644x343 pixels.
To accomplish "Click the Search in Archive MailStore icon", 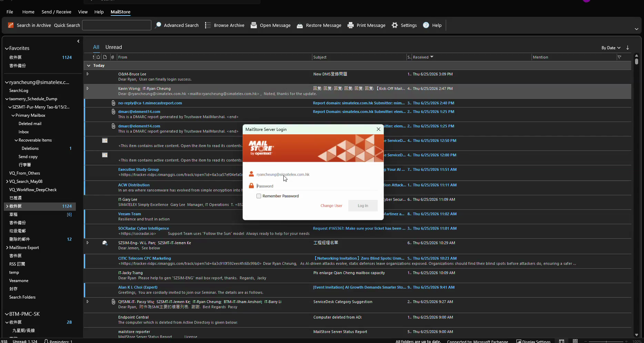I will (x=11, y=25).
